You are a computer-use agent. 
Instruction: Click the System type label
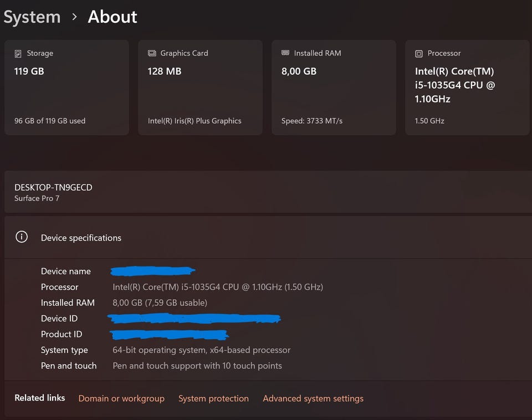(64, 350)
